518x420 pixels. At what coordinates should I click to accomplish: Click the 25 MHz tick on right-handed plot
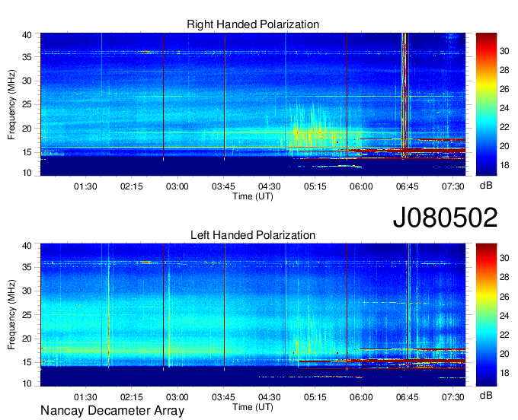click(x=27, y=104)
